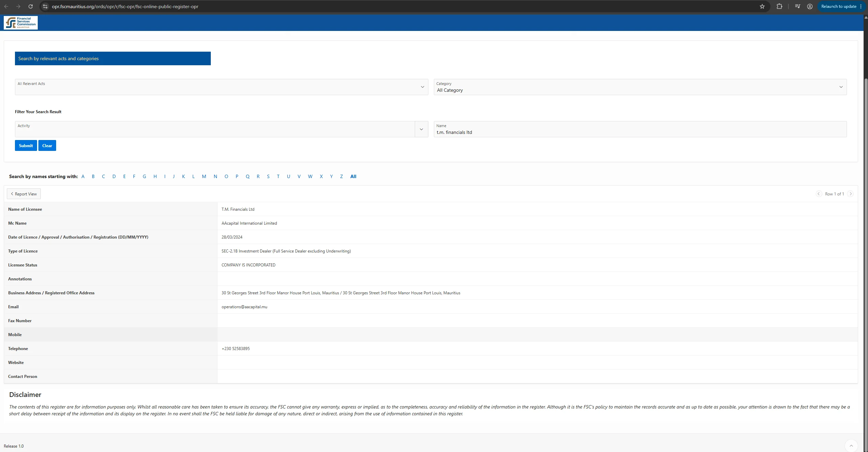Click Row 1 of 1 pagination text
The image size is (868, 452).
tap(834, 194)
